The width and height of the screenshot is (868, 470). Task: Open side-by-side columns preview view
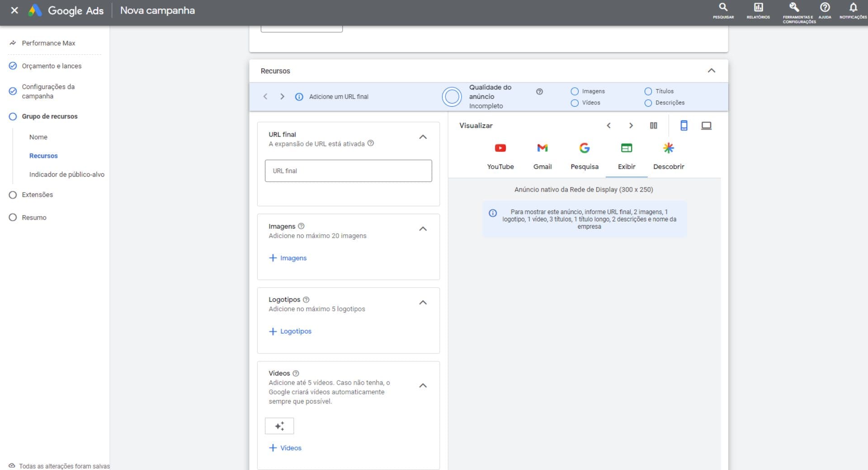coord(653,126)
